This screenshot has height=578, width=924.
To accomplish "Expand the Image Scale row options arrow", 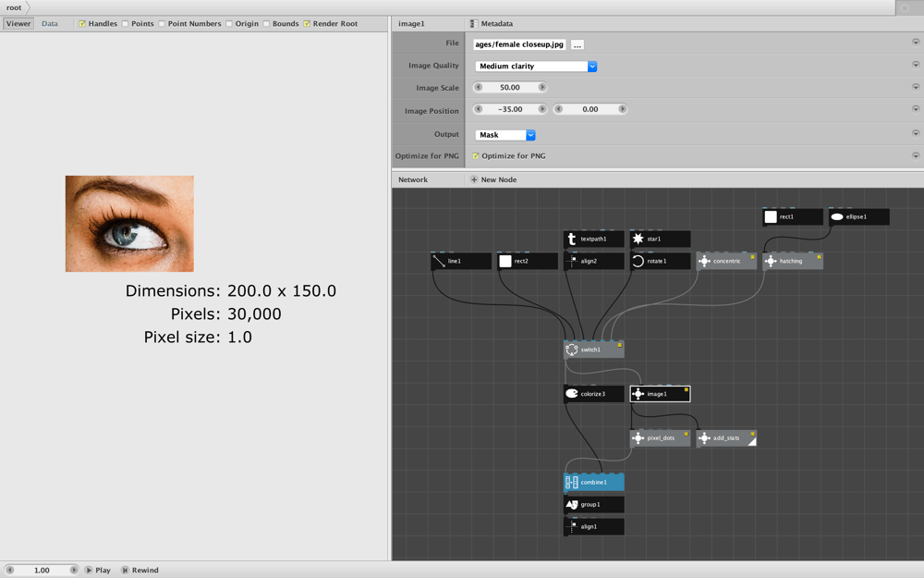I will pyautogui.click(x=915, y=87).
